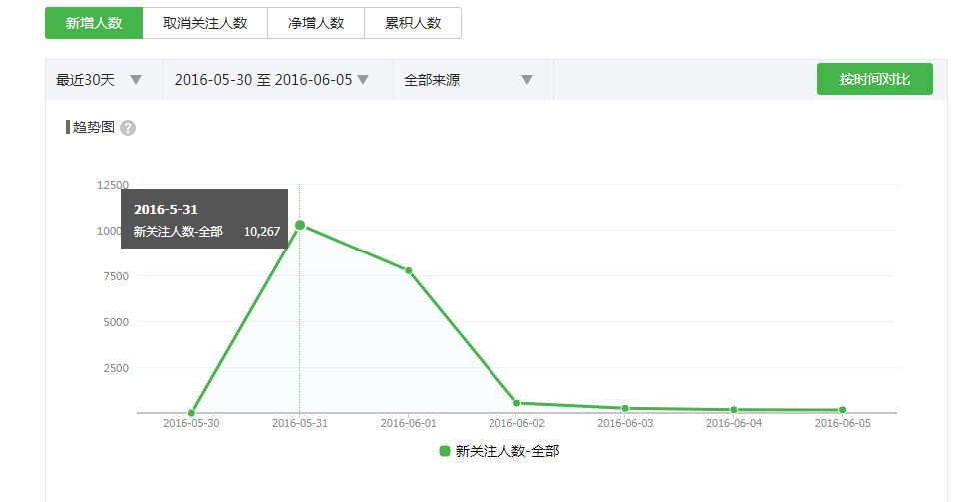Toggle the 新关注人数-全部 legend series
This screenshot has height=502, width=980.
506,451
